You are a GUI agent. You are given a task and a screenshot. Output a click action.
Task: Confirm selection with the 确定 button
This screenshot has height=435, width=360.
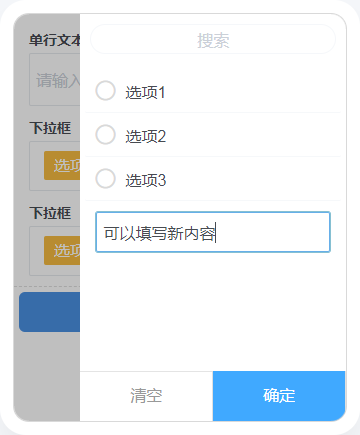click(279, 396)
